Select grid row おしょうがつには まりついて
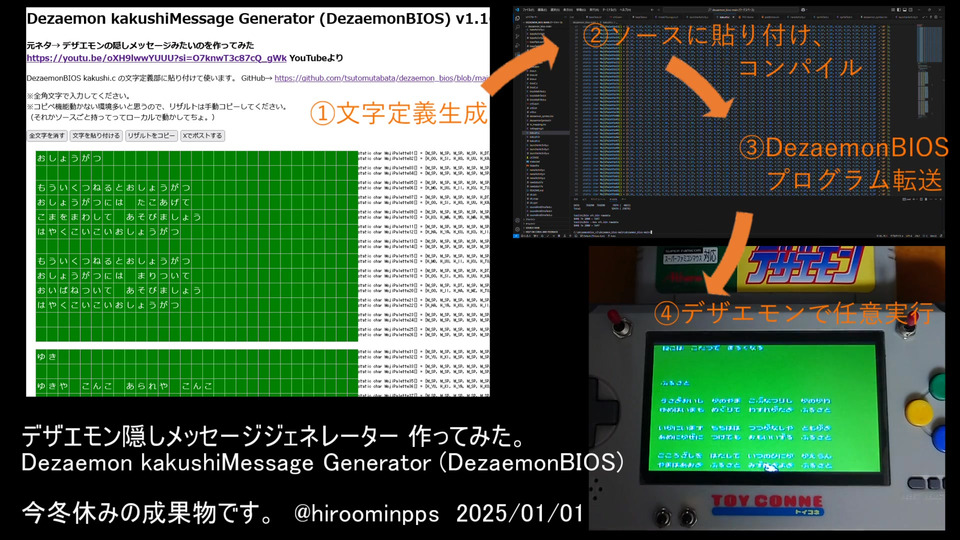 coord(197,276)
